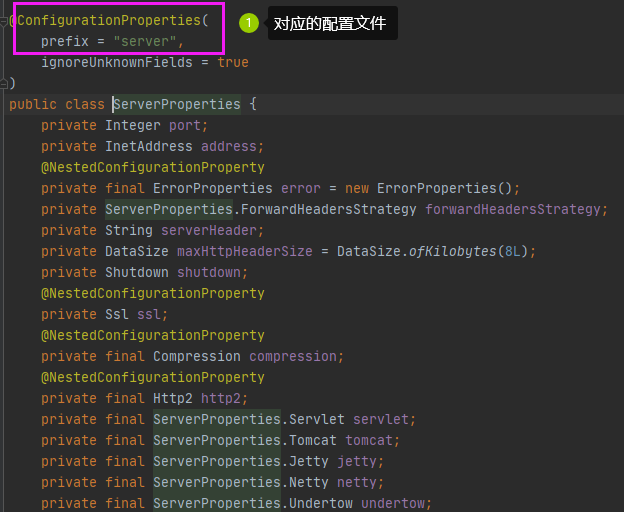Click the InetAddress type

point(149,146)
